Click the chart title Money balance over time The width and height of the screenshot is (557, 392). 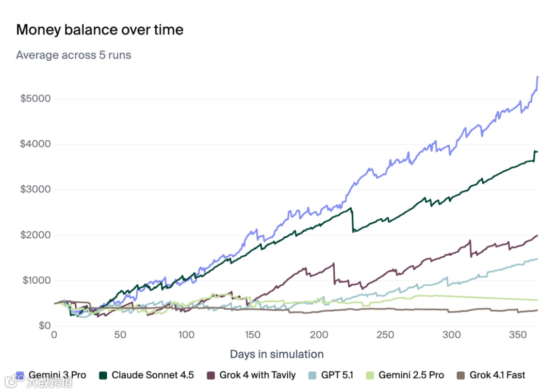click(100, 30)
